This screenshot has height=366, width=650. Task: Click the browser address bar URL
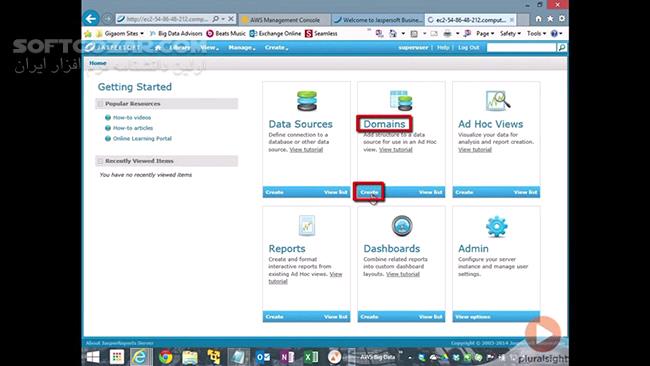tap(167, 19)
